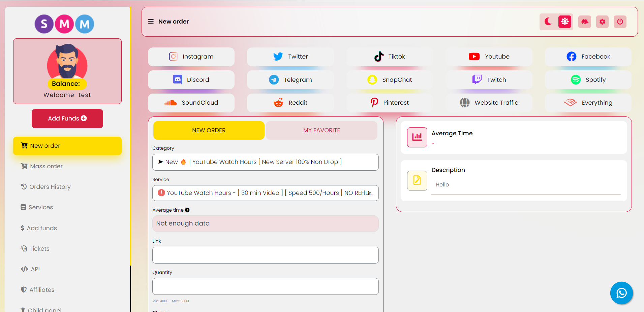Filter services by Tiktok
This screenshot has height=312, width=644.
tap(390, 57)
